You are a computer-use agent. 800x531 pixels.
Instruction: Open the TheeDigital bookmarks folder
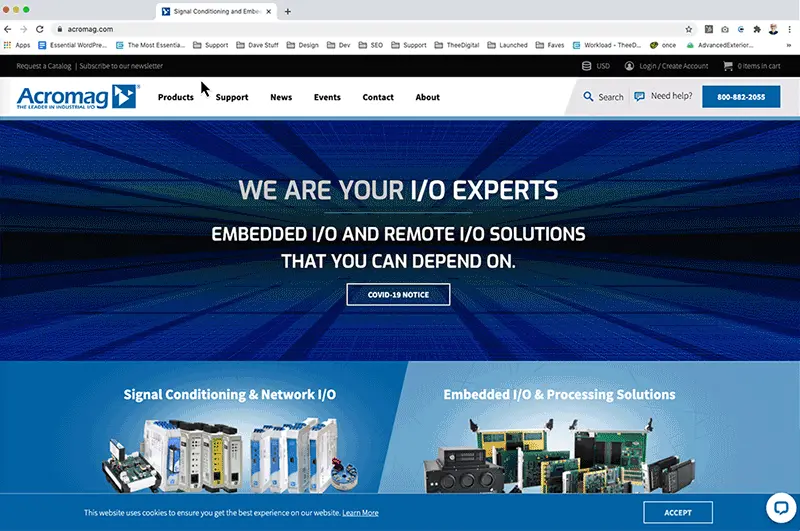457,45
